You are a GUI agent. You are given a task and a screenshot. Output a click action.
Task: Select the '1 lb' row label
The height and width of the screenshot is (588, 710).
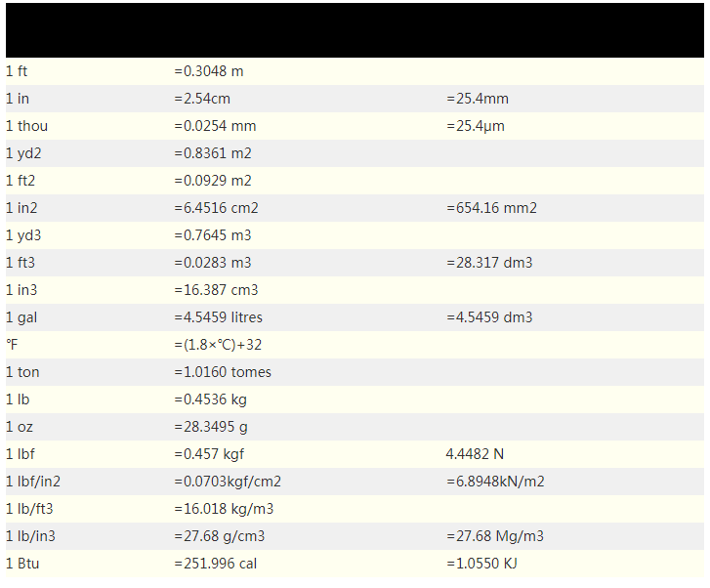17,399
